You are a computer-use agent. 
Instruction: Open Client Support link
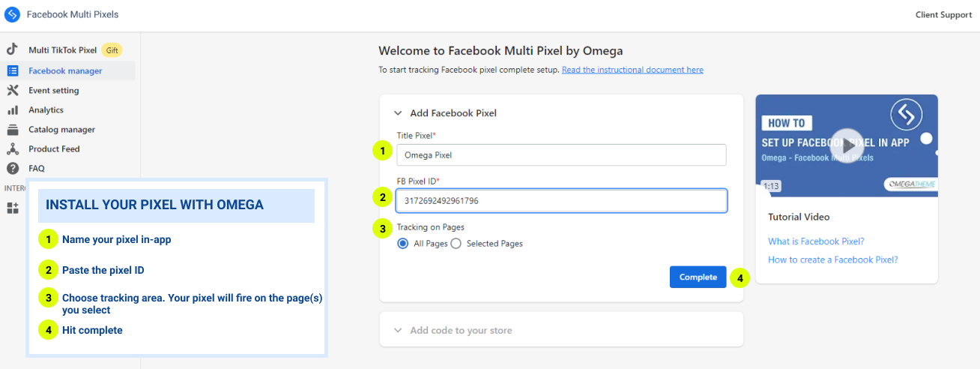coord(943,15)
